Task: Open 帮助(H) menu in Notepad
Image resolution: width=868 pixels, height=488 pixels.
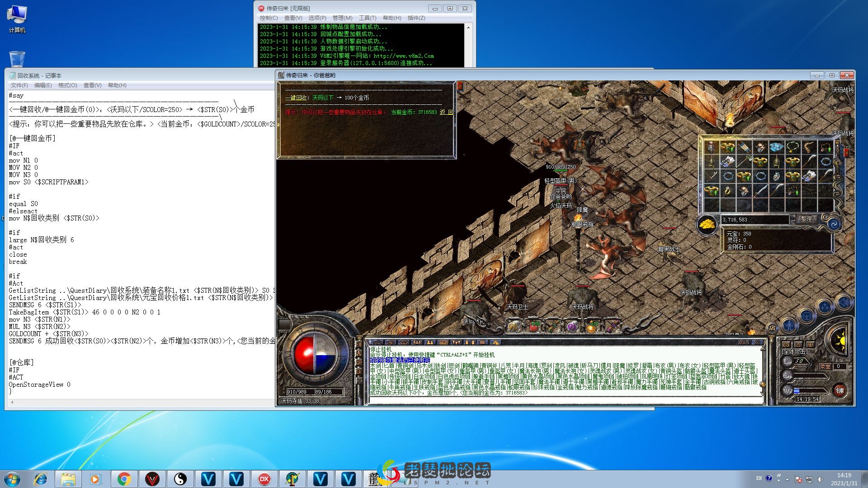Action: click(x=117, y=85)
